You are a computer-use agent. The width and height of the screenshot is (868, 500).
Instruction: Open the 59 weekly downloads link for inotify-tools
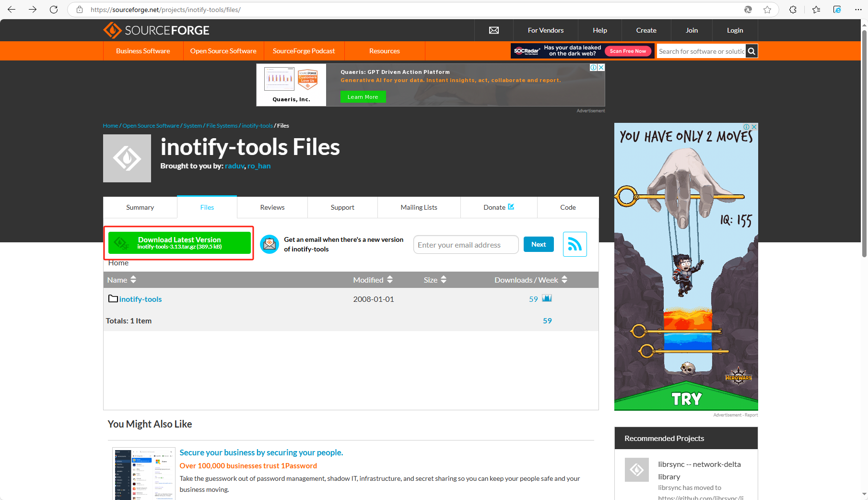[x=533, y=299]
